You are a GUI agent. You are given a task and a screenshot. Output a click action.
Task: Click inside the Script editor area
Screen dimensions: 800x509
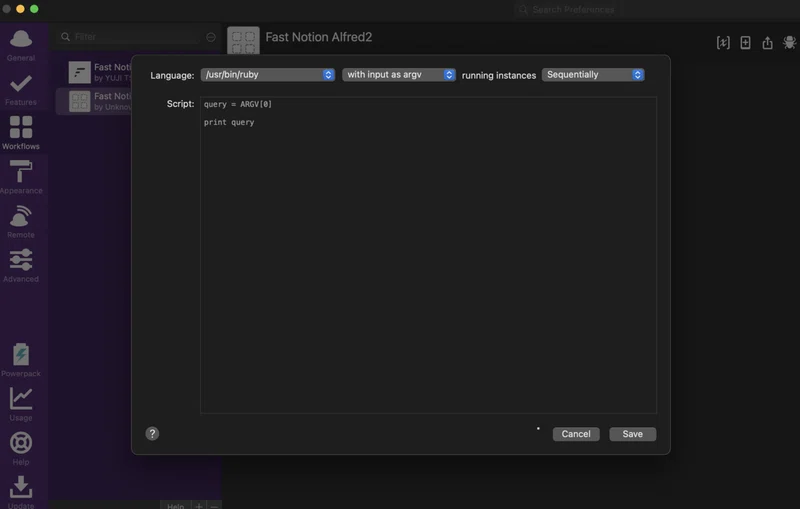tap(428, 255)
